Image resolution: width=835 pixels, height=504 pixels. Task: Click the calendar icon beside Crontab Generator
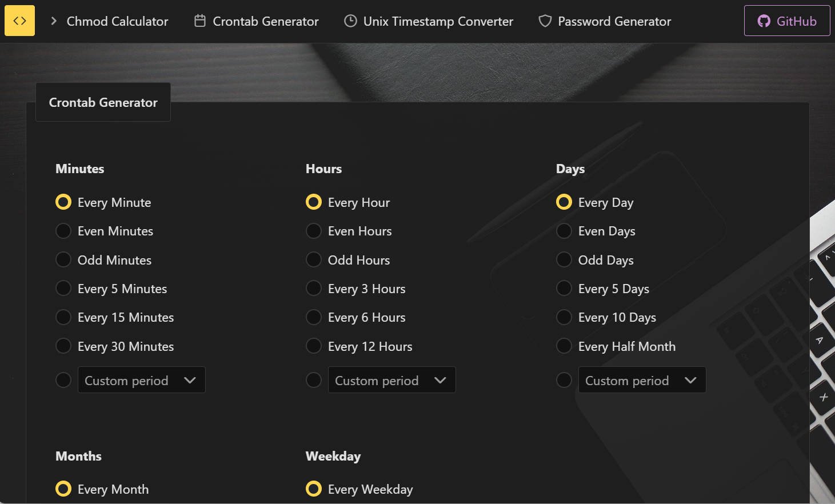tap(200, 21)
